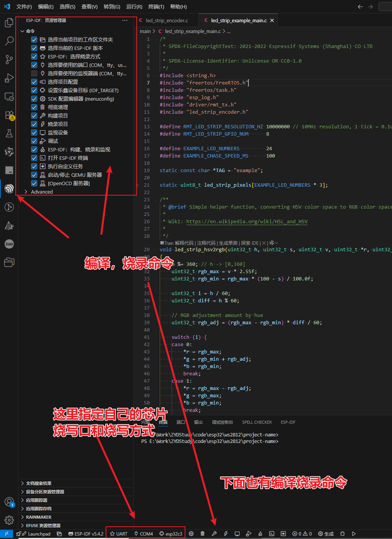Click the COM4 port selector in status bar
This screenshot has height=539, width=392.
pos(144,534)
